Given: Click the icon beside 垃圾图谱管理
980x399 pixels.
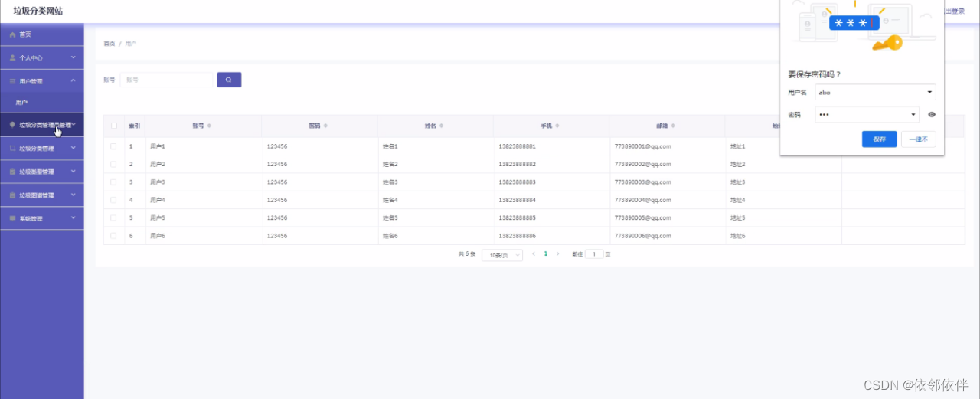Looking at the screenshot, I should [x=12, y=195].
